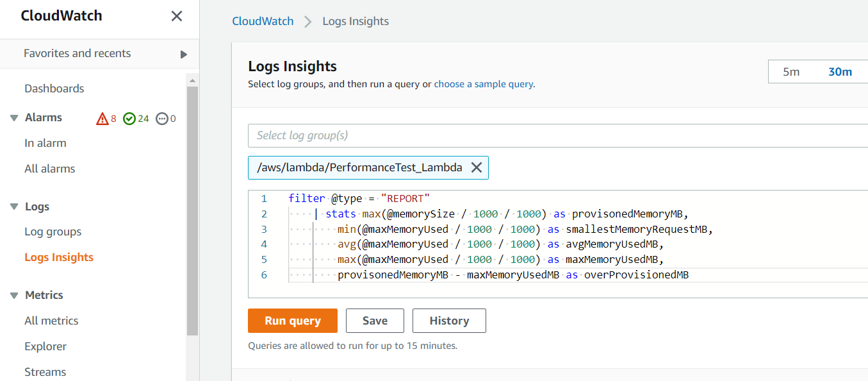Image resolution: width=868 pixels, height=381 pixels.
Task: Go to CloudWatch breadcrumb link
Action: tap(263, 21)
